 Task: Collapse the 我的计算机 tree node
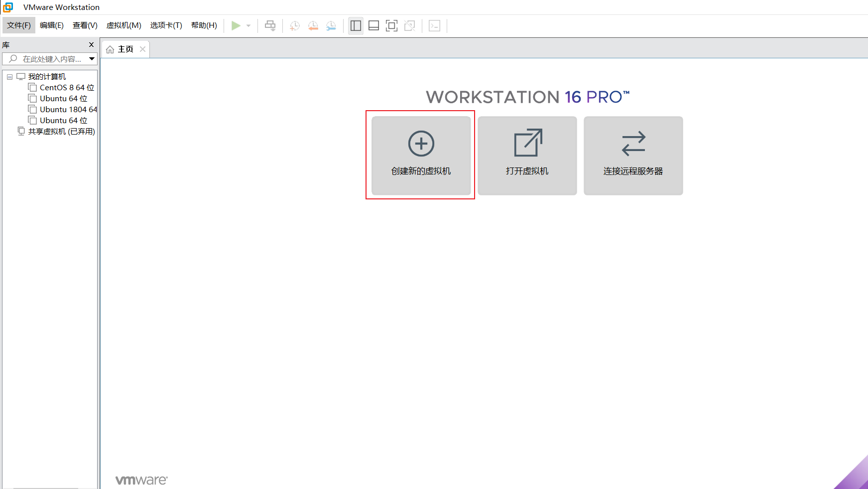[9, 77]
